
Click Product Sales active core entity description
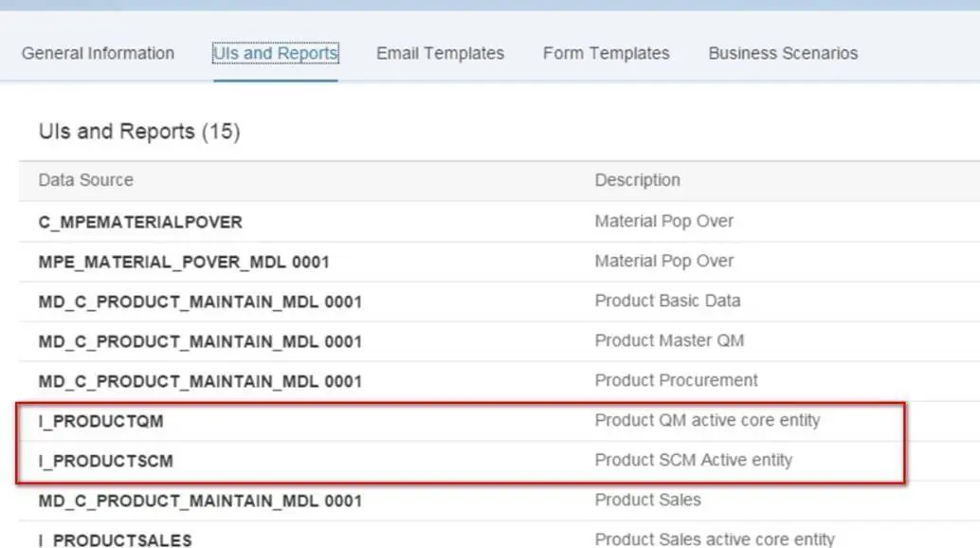(715, 539)
